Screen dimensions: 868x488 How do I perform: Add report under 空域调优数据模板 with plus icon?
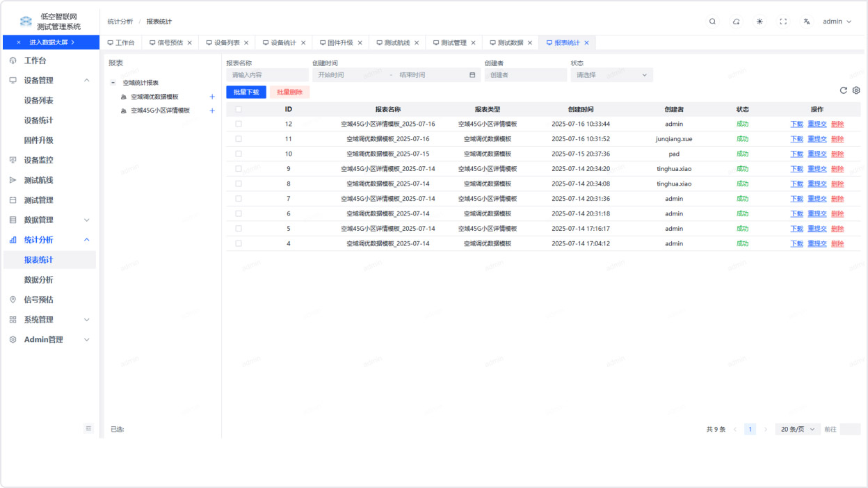(x=212, y=97)
